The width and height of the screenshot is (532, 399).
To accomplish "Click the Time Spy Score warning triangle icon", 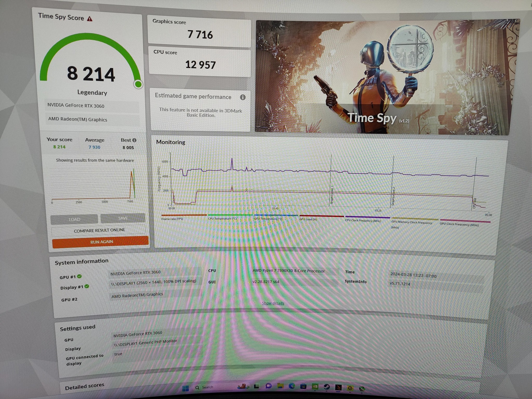I will pos(90,19).
